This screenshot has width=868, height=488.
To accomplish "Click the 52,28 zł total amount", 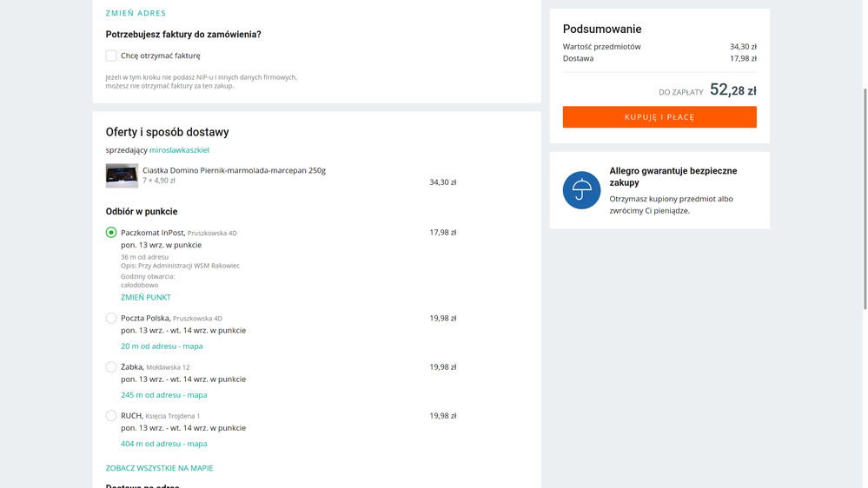I will [732, 90].
